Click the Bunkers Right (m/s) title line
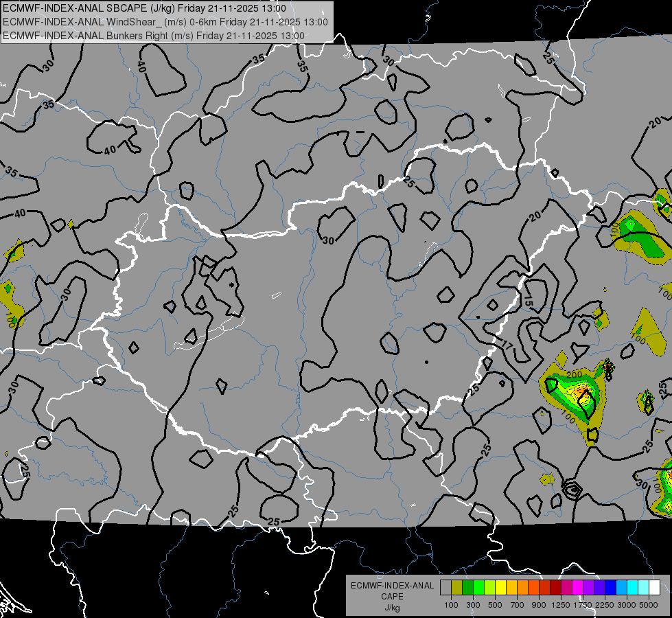This screenshot has width=672, height=618. 154,36
